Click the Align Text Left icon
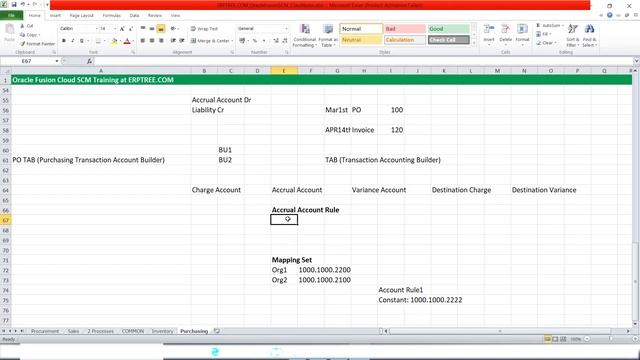 (x=143, y=41)
